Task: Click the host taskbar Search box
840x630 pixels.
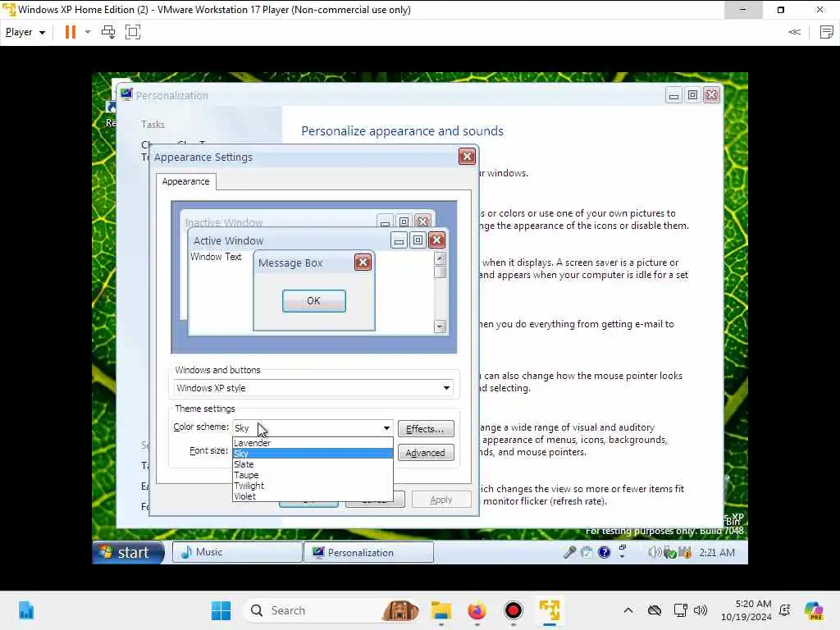Action: click(x=331, y=610)
